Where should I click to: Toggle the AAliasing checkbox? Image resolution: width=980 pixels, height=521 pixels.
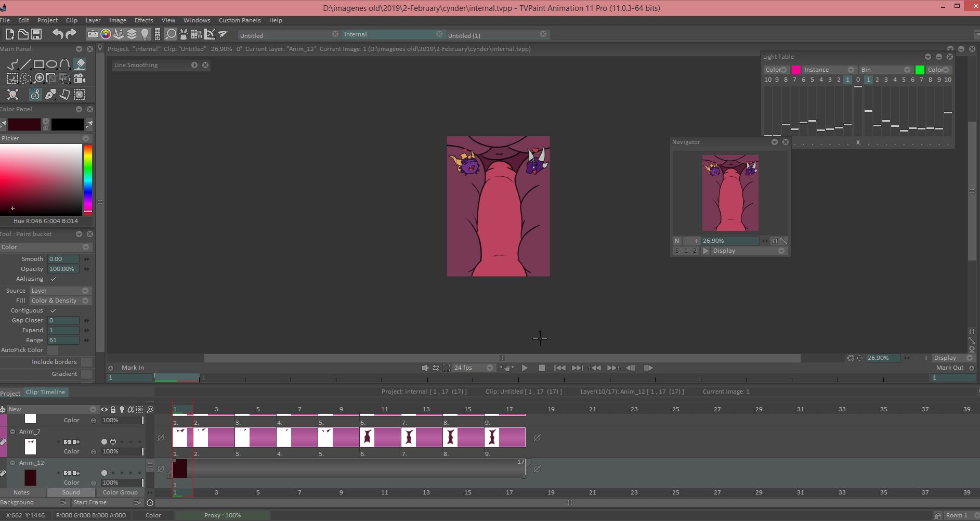(x=53, y=279)
